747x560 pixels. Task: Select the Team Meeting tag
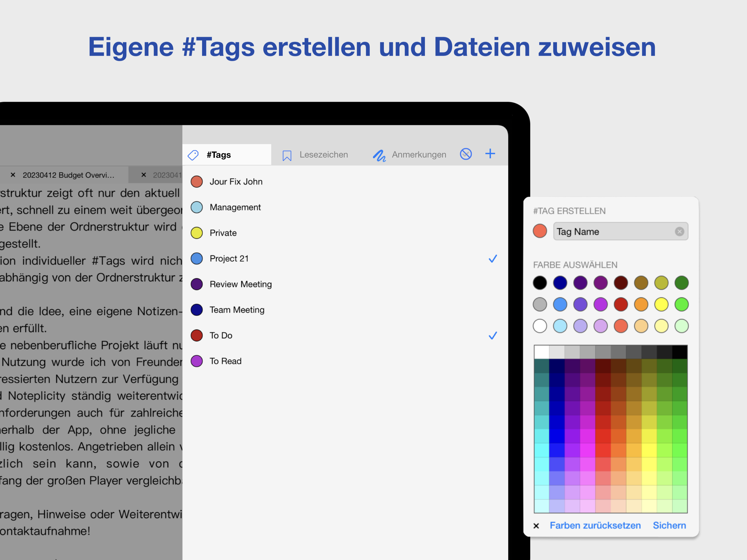[345, 310]
